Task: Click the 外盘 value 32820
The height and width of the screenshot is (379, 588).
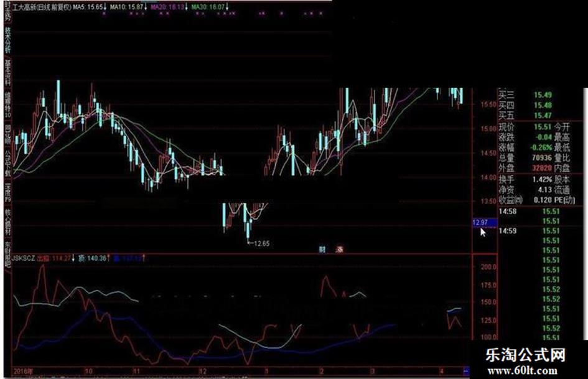Action: tap(542, 168)
